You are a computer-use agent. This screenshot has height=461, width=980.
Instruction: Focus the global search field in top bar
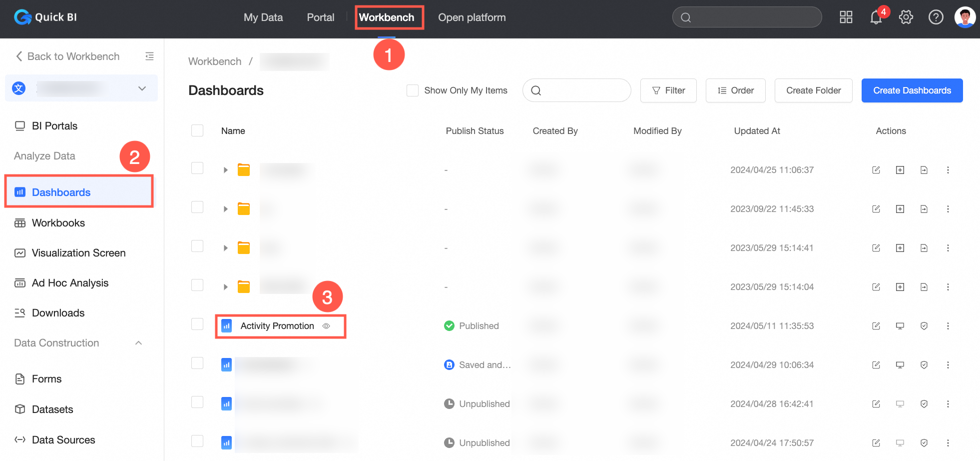click(747, 17)
